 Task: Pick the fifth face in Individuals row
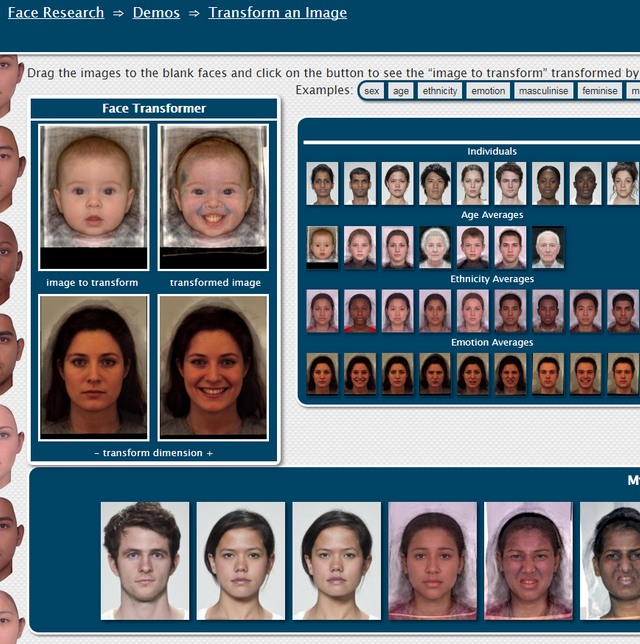(473, 183)
